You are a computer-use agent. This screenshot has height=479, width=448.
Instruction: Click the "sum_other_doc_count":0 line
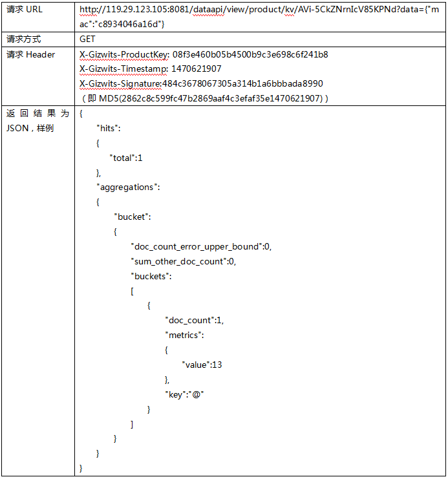point(183,261)
